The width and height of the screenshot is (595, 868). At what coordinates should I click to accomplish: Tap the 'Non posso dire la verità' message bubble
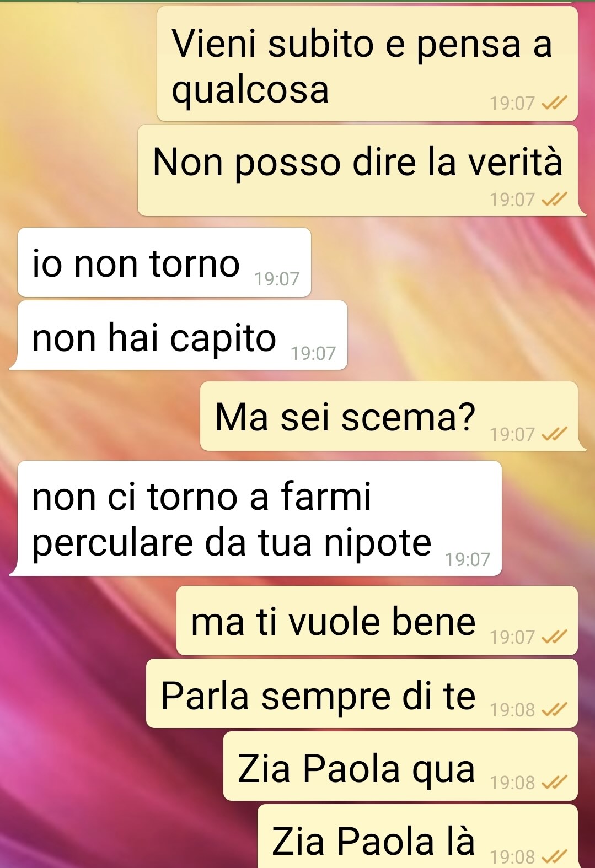pos(362,170)
